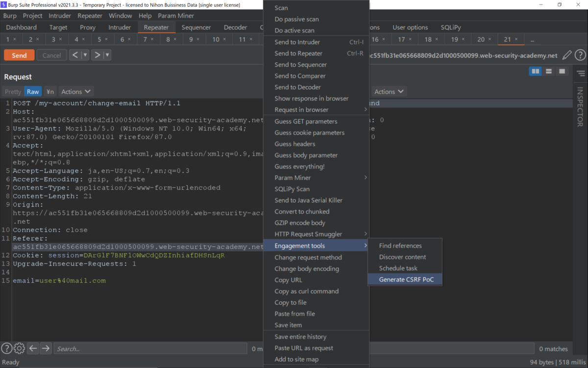Switch to the Raw request view toggle
The width and height of the screenshot is (588, 368).
click(x=33, y=91)
